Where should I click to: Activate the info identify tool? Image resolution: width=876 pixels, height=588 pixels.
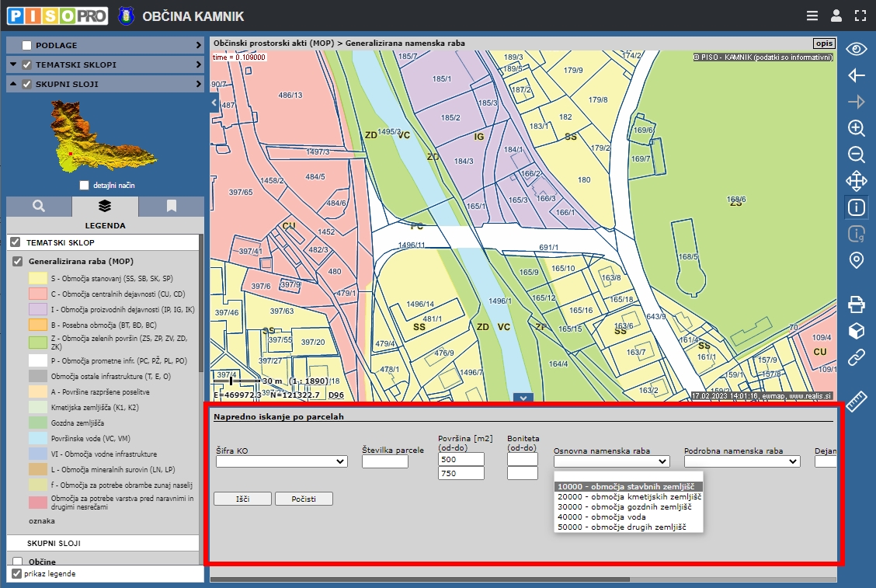click(856, 207)
